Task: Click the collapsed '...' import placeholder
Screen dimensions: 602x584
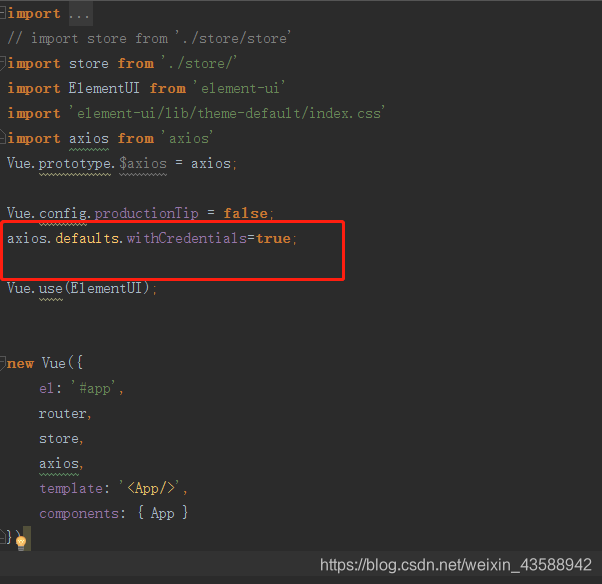Action: tap(80, 14)
